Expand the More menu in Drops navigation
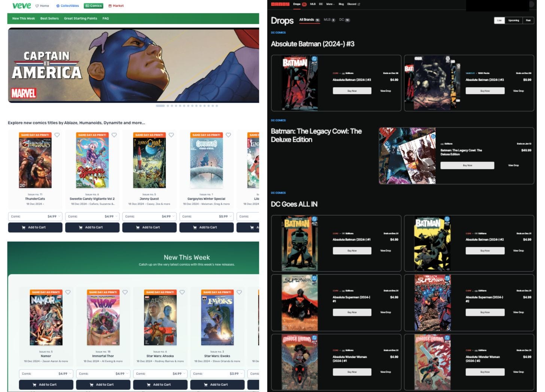Image resolution: width=545 pixels, height=392 pixels. point(330,4)
